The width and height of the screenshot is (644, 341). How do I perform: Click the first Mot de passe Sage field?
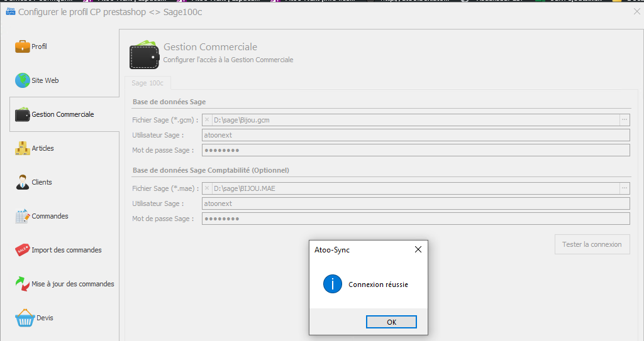416,150
